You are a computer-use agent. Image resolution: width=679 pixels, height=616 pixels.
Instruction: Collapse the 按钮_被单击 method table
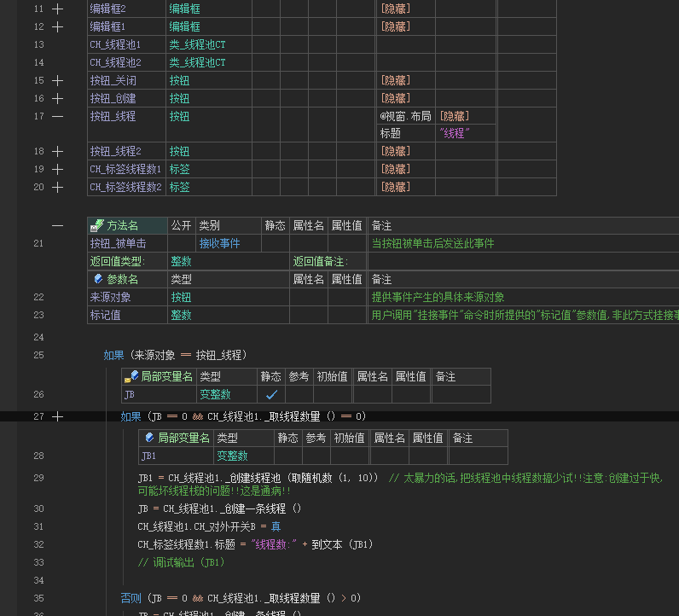tap(57, 226)
